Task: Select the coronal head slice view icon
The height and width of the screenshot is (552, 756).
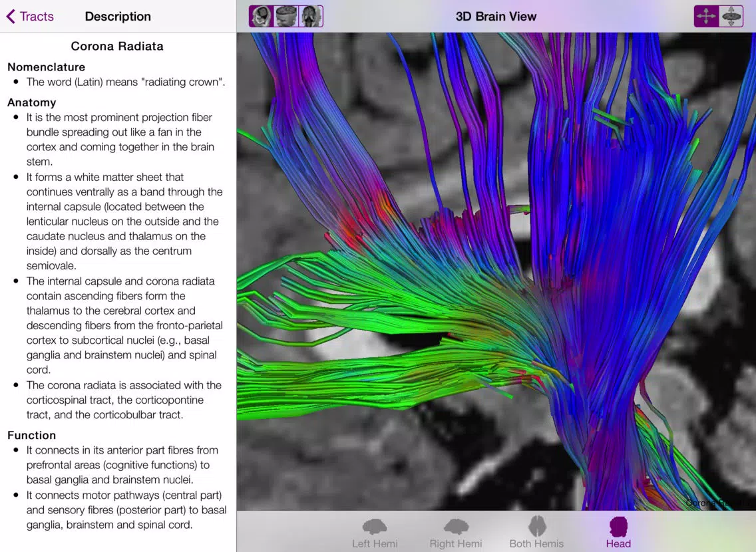Action: 311,17
